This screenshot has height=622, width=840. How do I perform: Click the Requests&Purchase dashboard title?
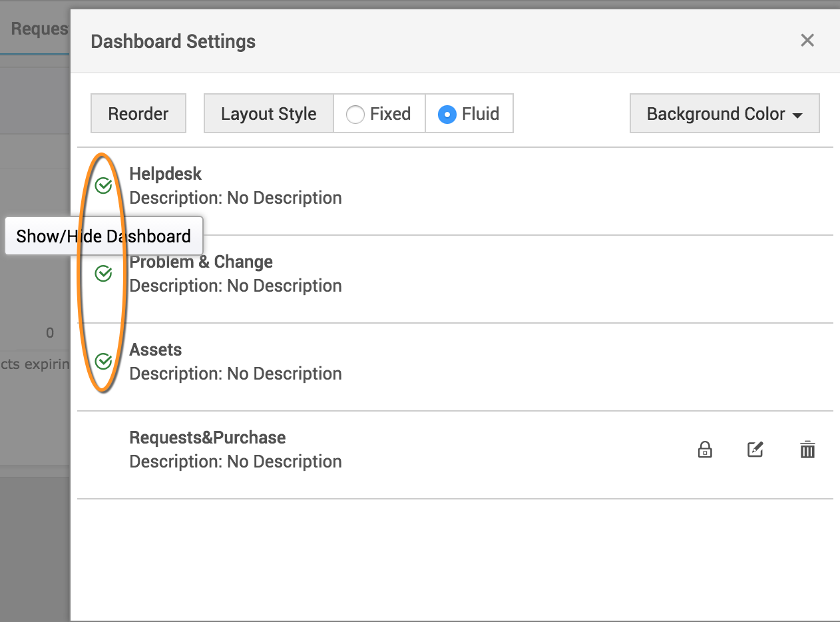208,438
